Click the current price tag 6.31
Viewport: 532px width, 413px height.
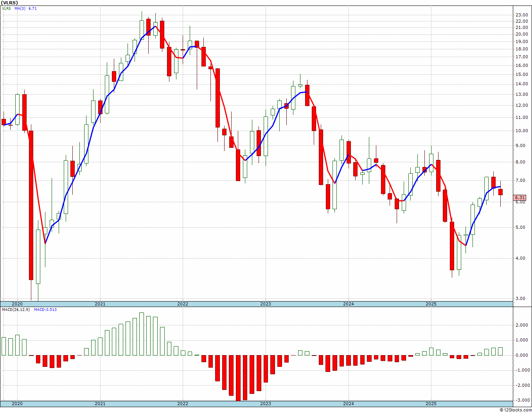click(x=520, y=198)
